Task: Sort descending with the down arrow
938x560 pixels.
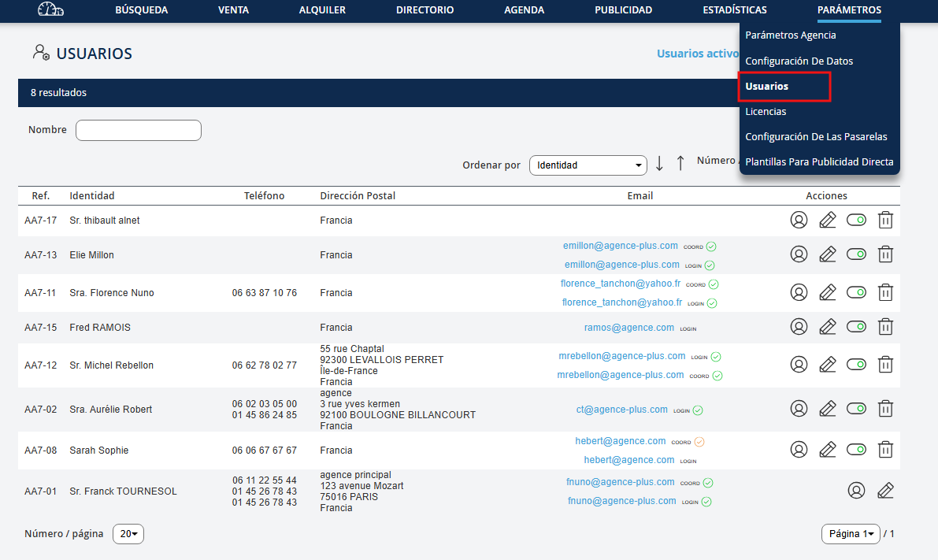Action: pos(659,164)
